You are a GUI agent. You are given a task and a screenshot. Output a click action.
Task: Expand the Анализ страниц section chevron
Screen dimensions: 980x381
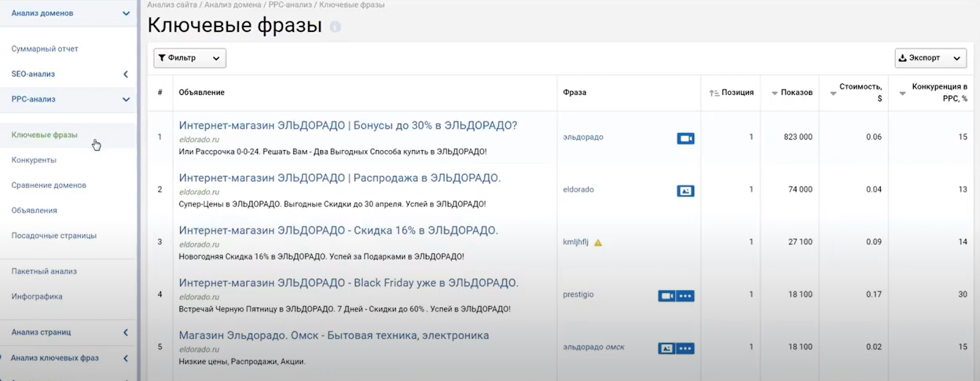click(x=126, y=333)
